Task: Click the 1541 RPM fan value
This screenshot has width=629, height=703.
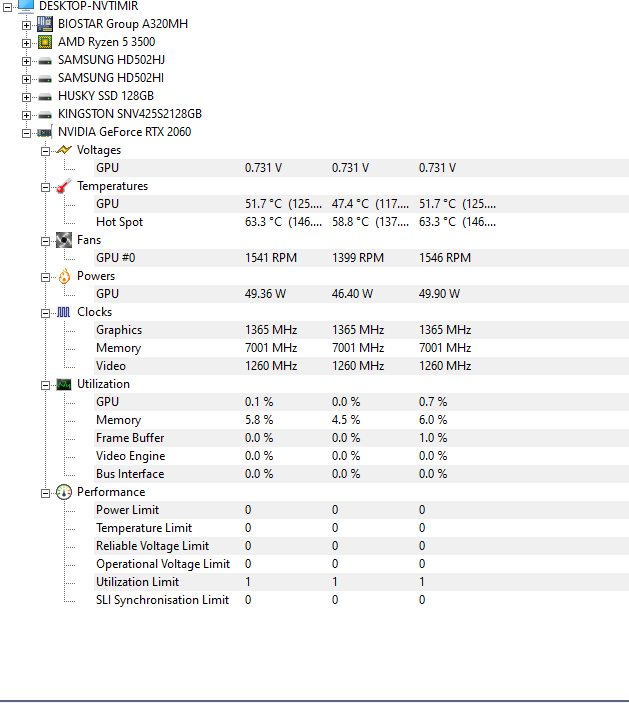Action: pyautogui.click(x=271, y=258)
